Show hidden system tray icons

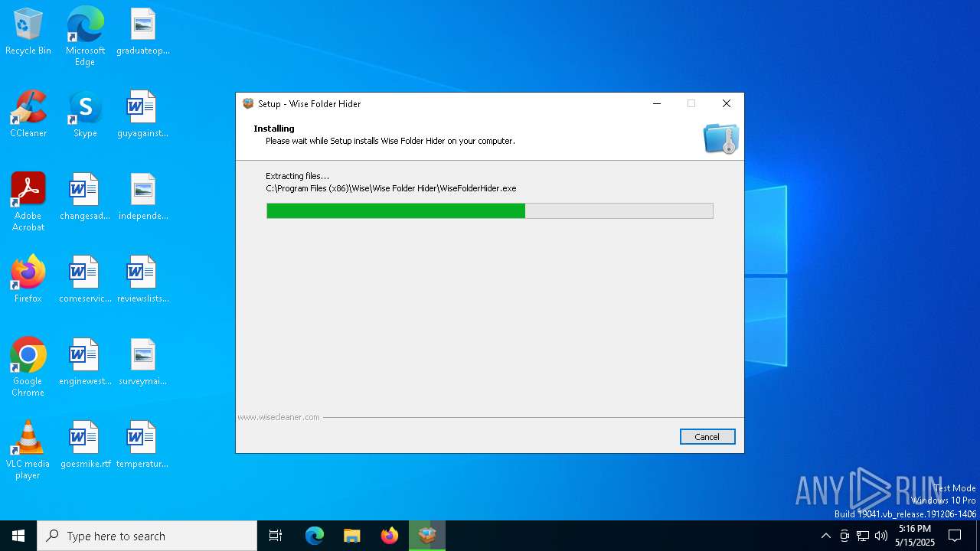(825, 536)
